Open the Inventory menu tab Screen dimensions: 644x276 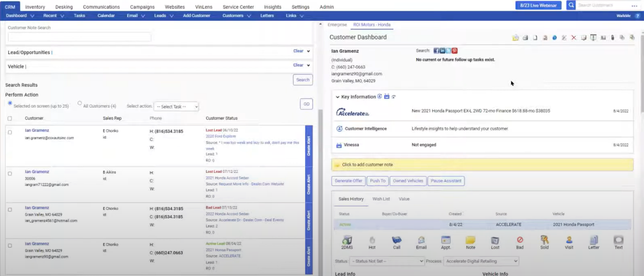point(35,7)
